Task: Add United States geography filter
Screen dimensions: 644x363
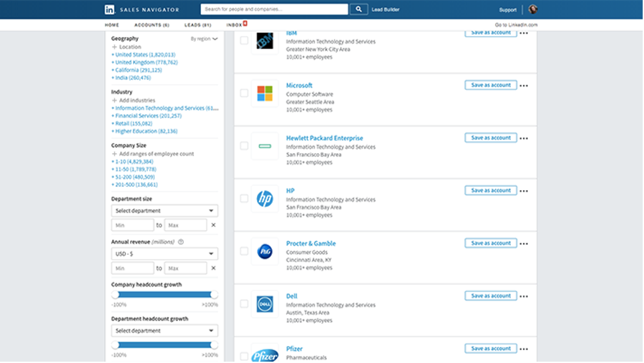Action: pos(144,55)
